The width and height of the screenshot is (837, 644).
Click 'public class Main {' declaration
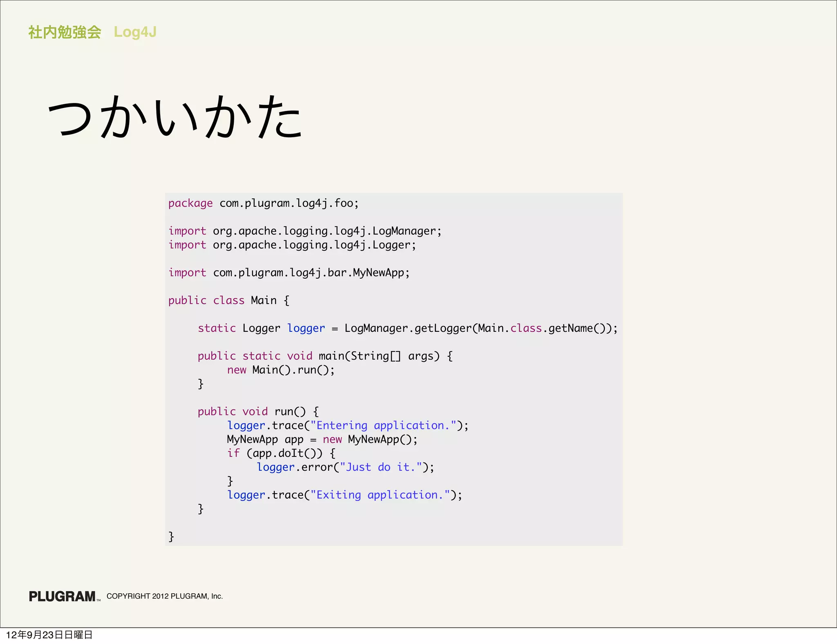(x=229, y=301)
